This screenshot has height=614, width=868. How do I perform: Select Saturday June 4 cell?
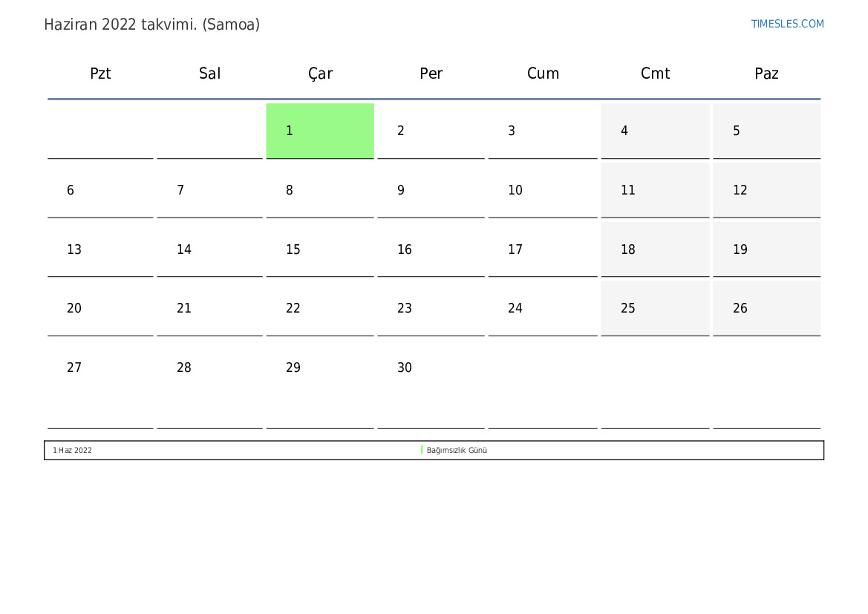click(655, 131)
